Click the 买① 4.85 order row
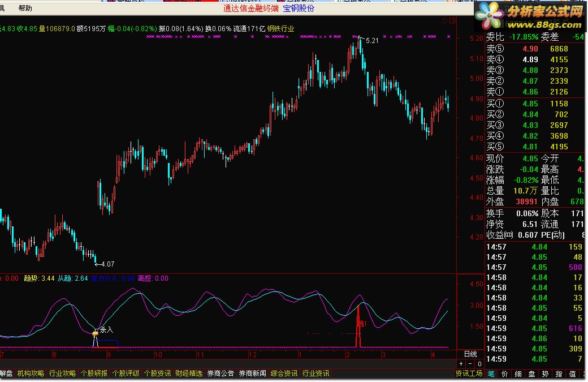Viewport: 588px width, 382px height. point(535,104)
